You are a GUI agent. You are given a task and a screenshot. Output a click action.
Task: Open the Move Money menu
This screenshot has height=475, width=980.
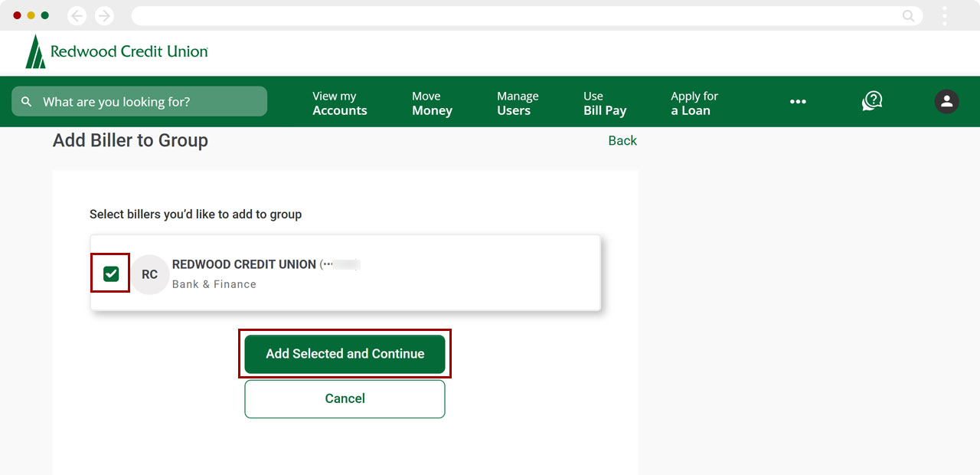tap(430, 103)
